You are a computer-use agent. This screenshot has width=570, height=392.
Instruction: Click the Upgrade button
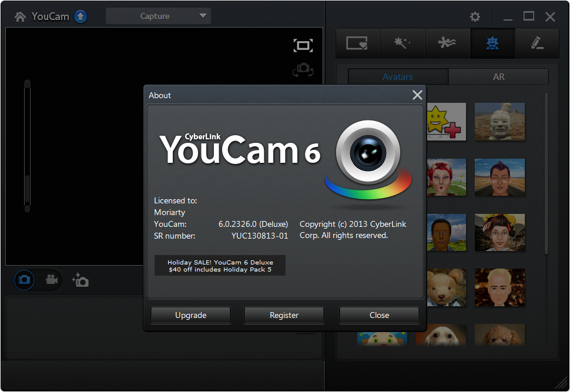tap(191, 315)
